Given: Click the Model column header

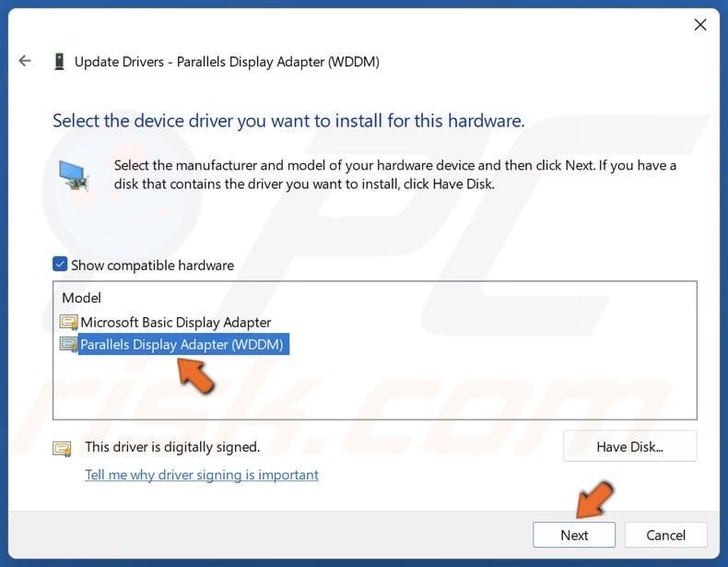Looking at the screenshot, I should 82,298.
